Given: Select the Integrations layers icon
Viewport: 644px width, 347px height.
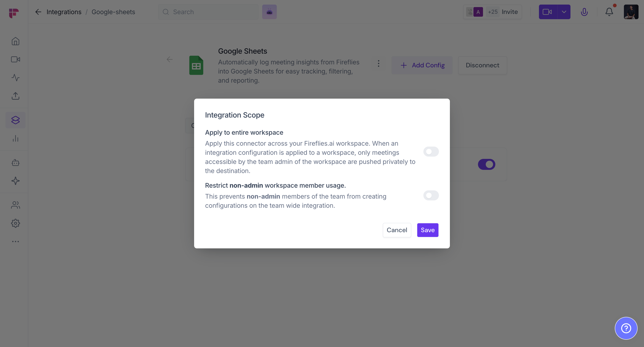Looking at the screenshot, I should 16,120.
